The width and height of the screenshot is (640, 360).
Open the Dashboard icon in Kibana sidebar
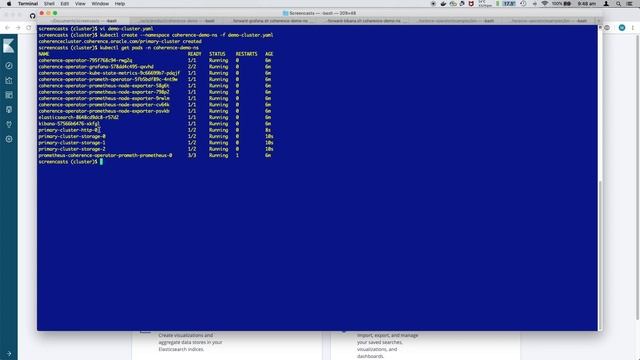click(9, 95)
